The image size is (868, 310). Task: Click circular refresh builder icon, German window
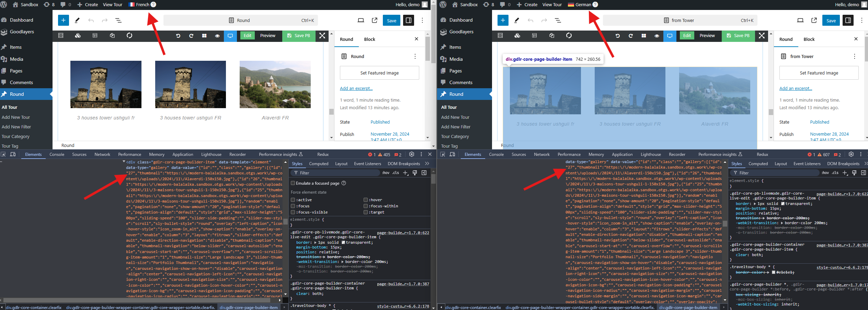pos(569,35)
